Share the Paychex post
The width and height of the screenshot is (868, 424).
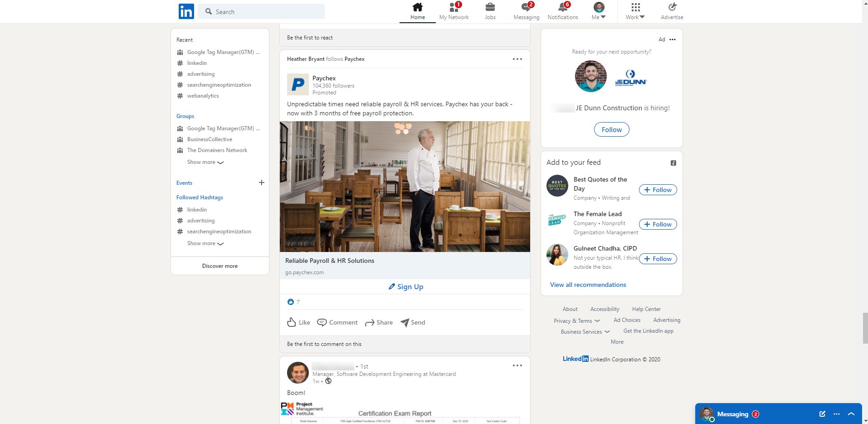point(379,322)
